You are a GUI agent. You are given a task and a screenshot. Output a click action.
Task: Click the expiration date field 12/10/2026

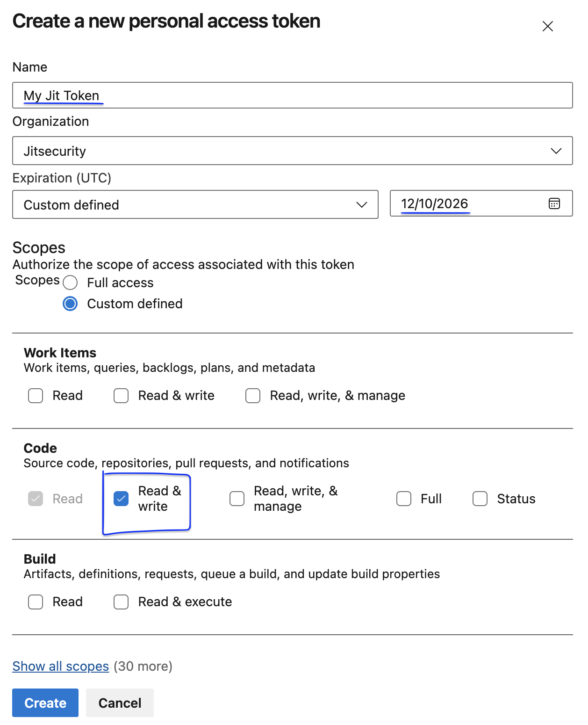(481, 203)
